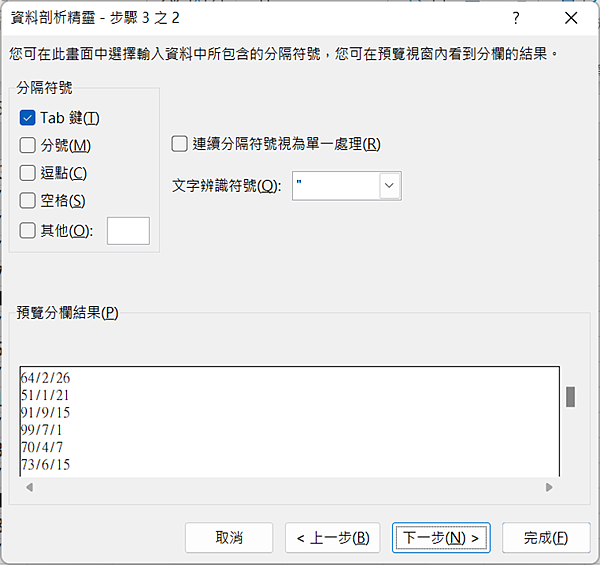Screen dimensions: 600x565
Task: Click the help question mark icon
Action: [x=516, y=18]
